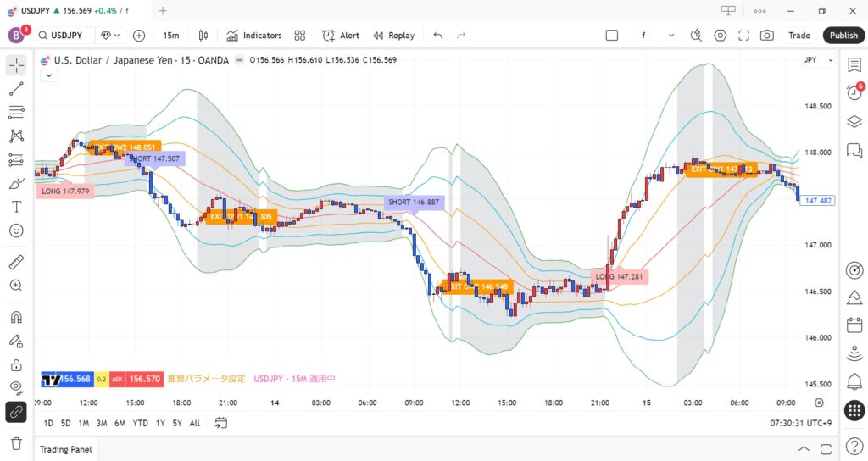This screenshot has width=868, height=461.
Task: Collapse the chart legend chevron under symbol title
Action: (48, 75)
